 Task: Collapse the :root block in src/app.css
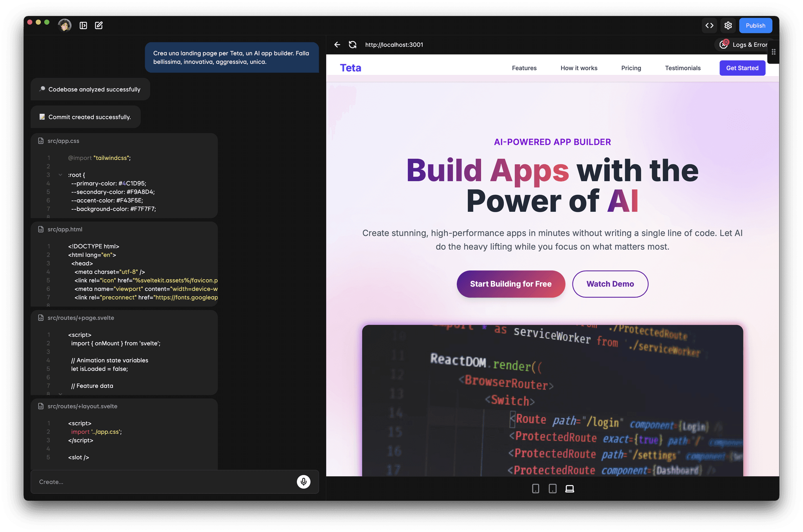(60, 175)
